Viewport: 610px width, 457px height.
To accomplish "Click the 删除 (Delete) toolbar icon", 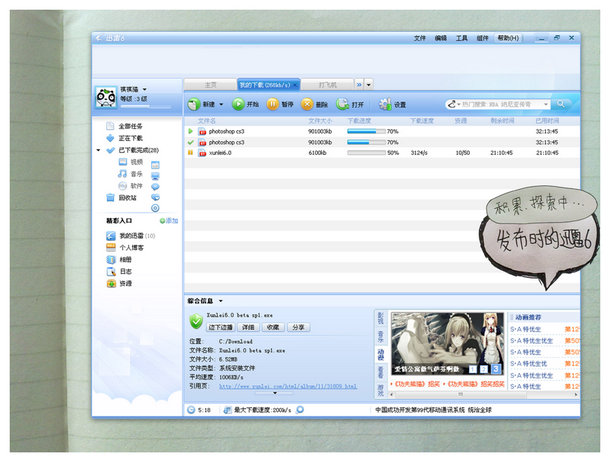I will click(307, 104).
